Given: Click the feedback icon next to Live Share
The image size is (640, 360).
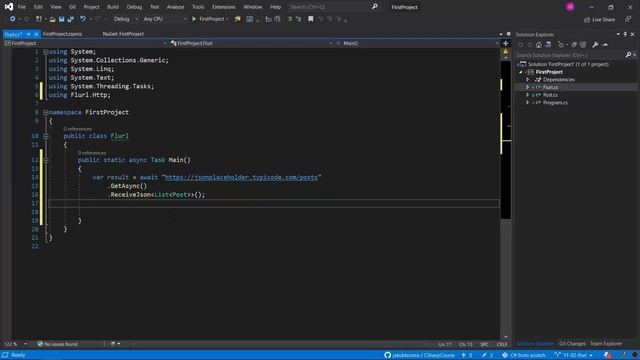Looking at the screenshot, I should pos(628,19).
